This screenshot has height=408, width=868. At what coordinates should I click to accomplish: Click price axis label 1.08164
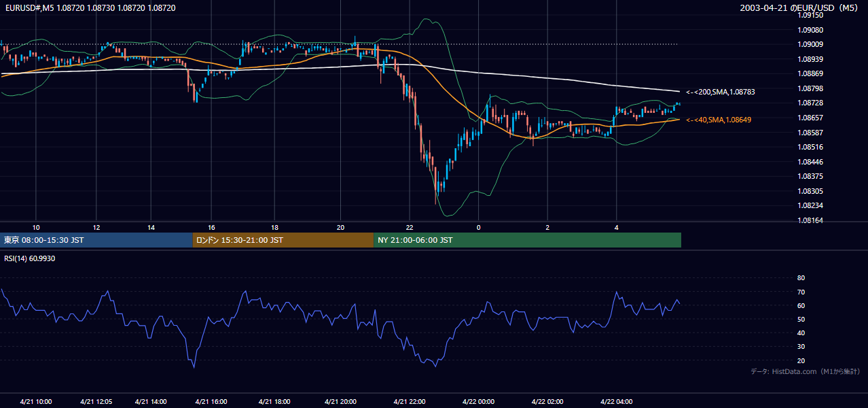coord(810,220)
